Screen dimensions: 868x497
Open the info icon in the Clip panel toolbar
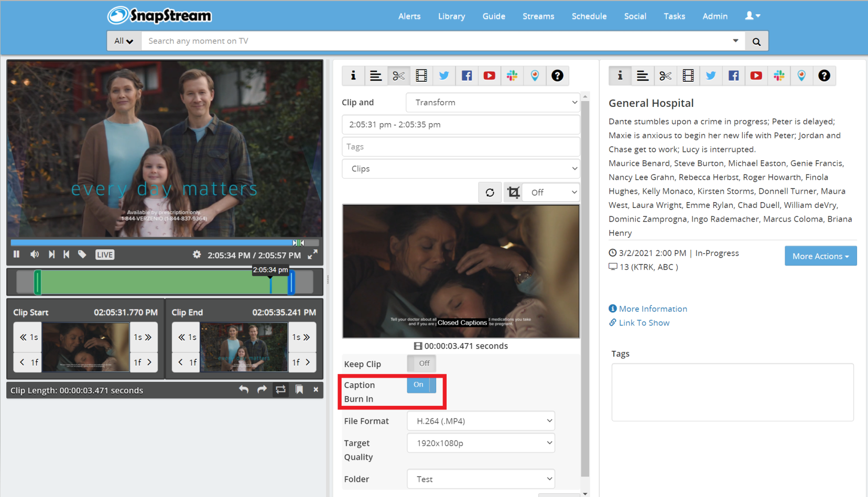tap(353, 76)
